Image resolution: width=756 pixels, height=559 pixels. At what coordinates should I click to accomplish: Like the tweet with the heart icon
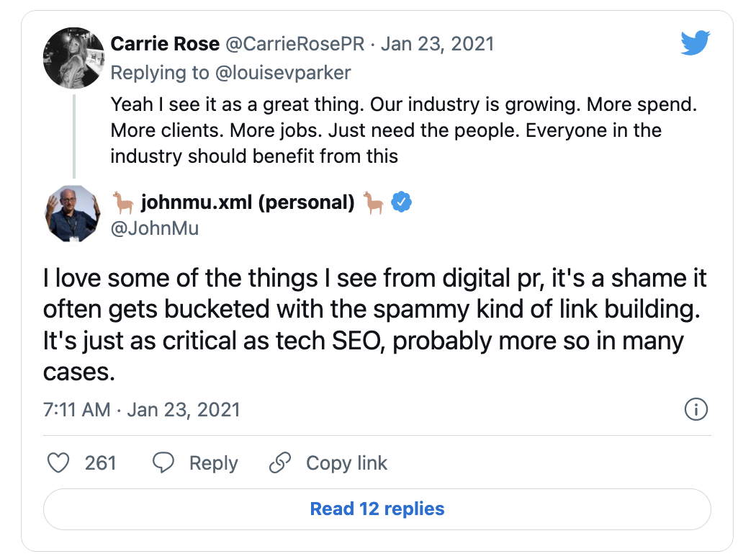[58, 462]
